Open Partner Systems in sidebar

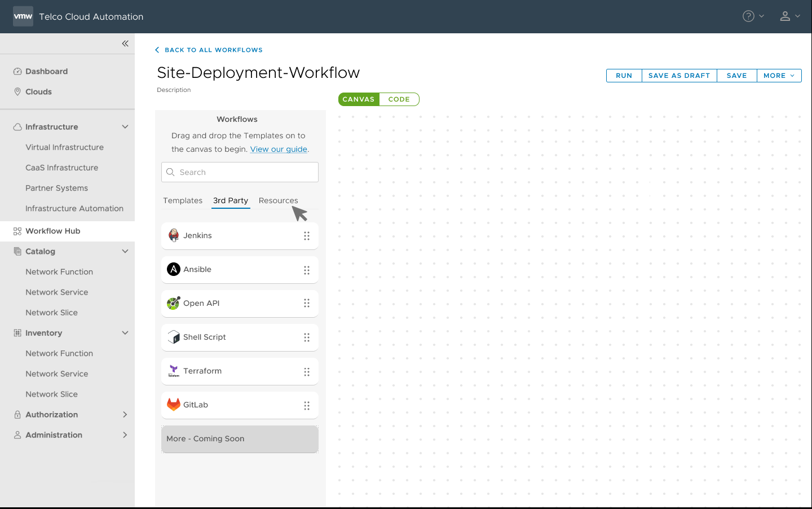click(x=56, y=188)
